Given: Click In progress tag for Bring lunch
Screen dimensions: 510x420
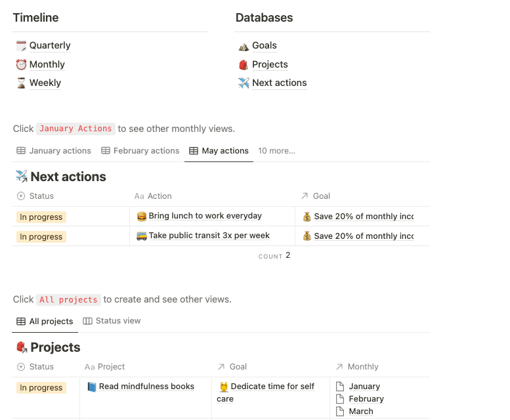Looking at the screenshot, I should (41, 217).
